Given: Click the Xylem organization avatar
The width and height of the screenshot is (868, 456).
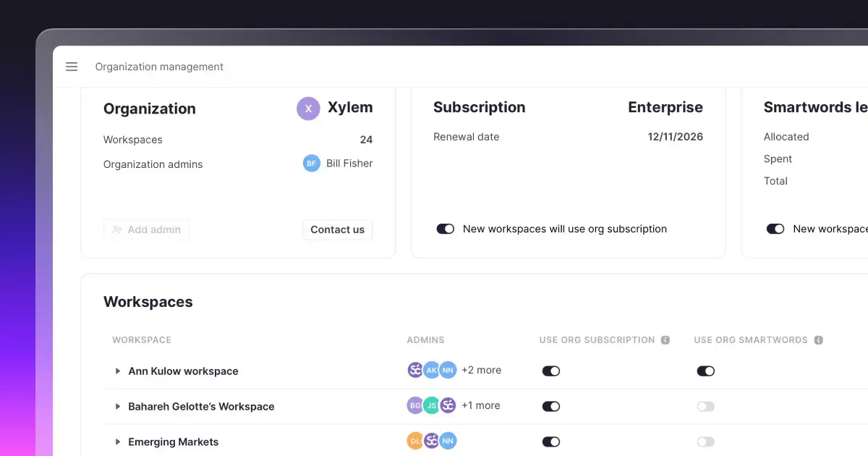Looking at the screenshot, I should tap(308, 108).
